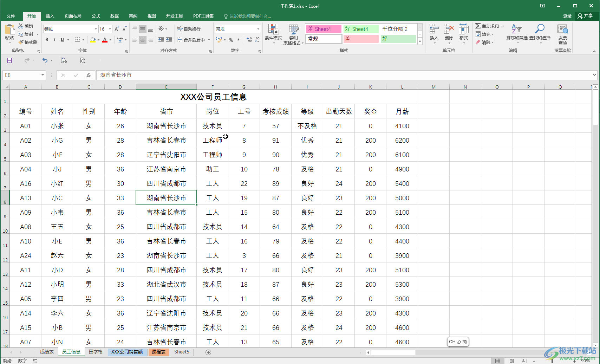Click the 共享 share button
600x364 pixels.
(585, 16)
